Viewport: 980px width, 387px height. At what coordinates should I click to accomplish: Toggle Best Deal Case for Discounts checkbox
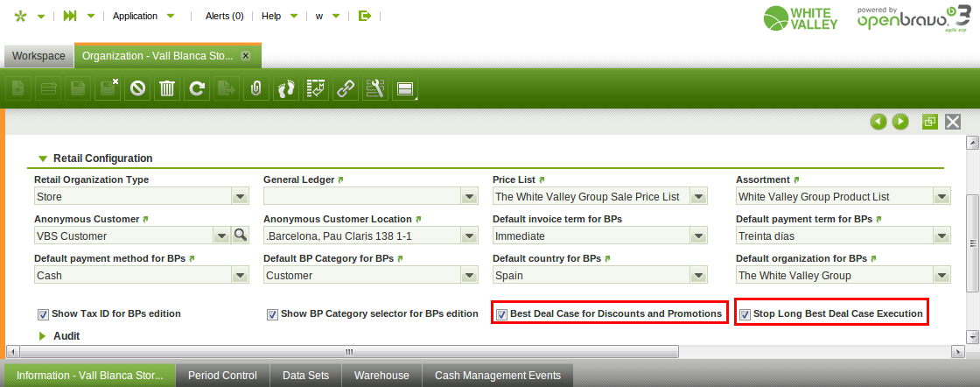coord(501,313)
